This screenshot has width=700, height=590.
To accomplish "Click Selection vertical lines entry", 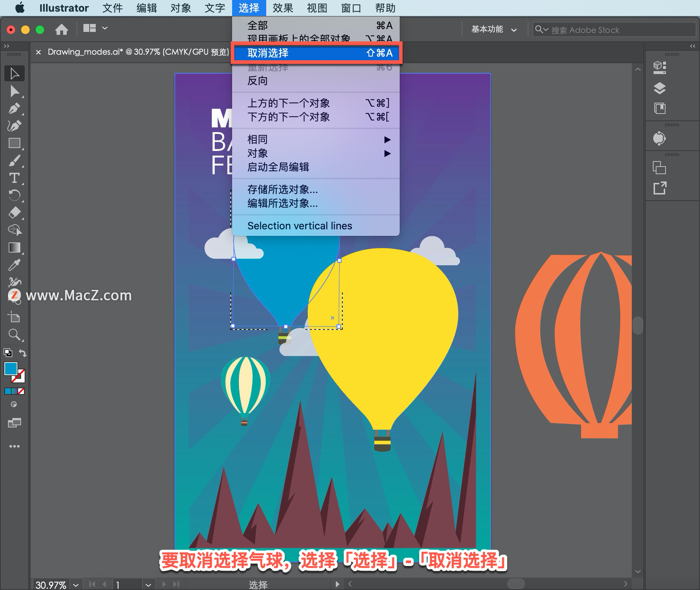I will pyautogui.click(x=300, y=226).
